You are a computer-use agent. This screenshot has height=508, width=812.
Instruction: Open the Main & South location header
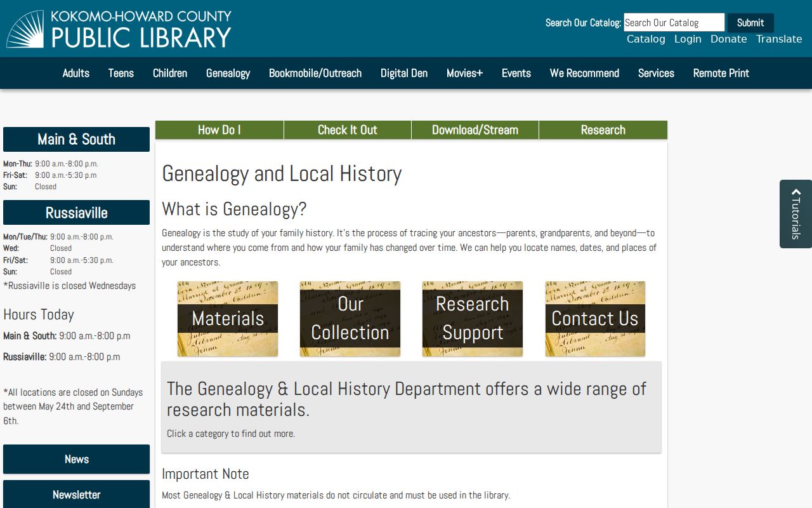pyautogui.click(x=76, y=139)
